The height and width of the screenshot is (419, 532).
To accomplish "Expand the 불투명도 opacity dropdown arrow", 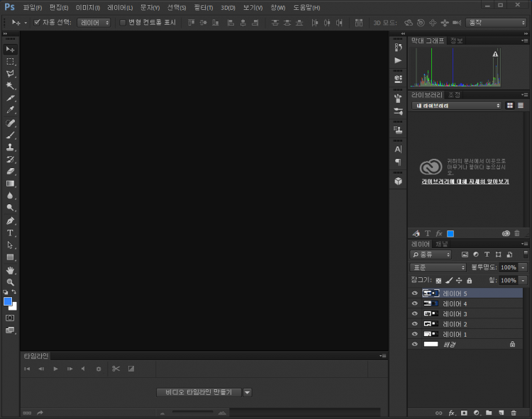I will click(x=523, y=267).
